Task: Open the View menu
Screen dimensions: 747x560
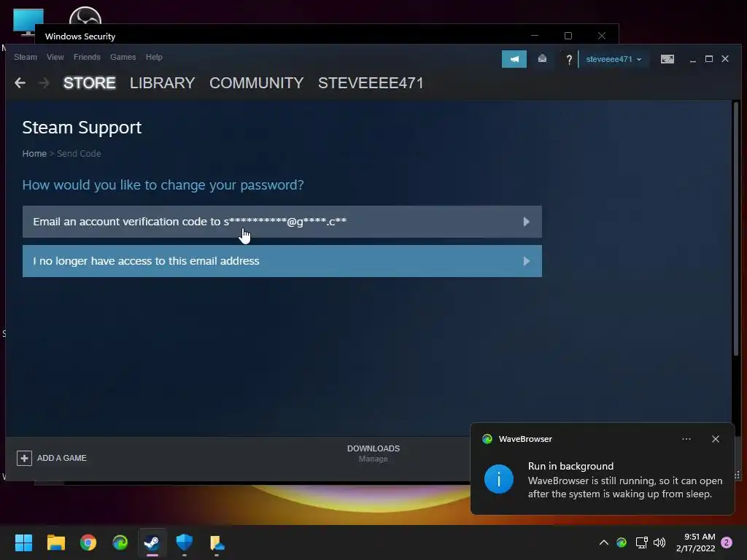Action: [55, 57]
